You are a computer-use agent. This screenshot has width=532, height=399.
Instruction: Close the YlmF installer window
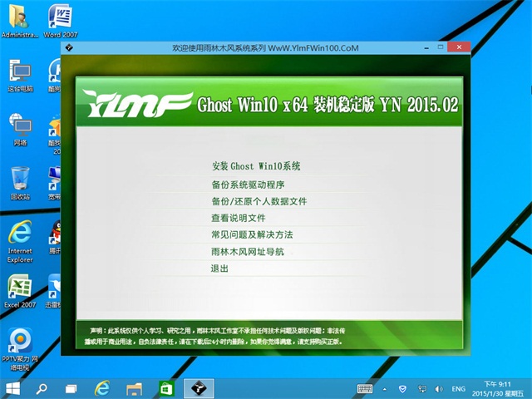pos(459,47)
